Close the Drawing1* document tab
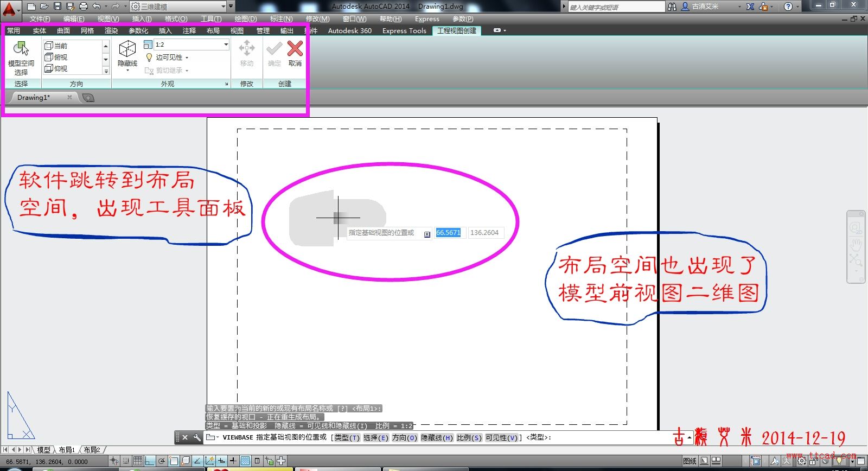The image size is (868, 471). click(69, 98)
